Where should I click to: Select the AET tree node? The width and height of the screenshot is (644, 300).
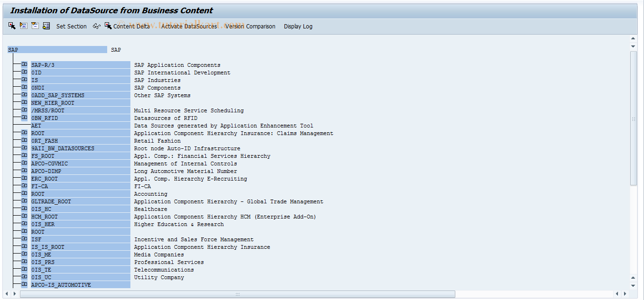click(80, 126)
